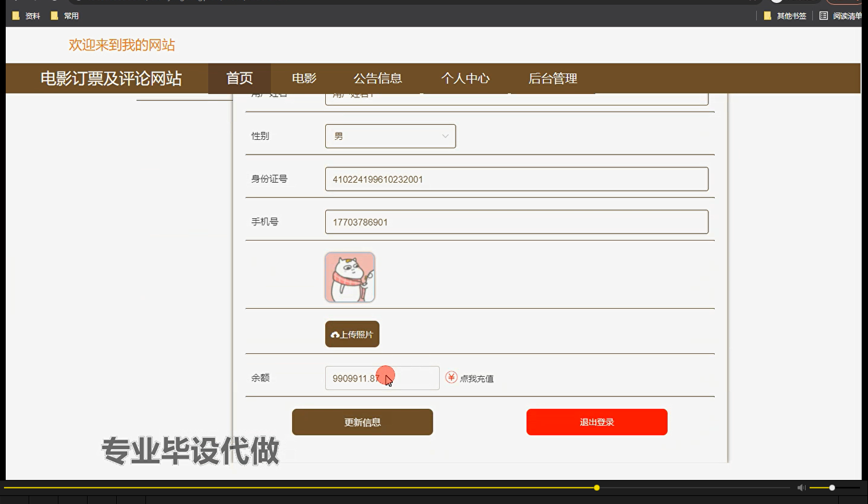Open 后台管理 in the navigation bar

tap(553, 78)
